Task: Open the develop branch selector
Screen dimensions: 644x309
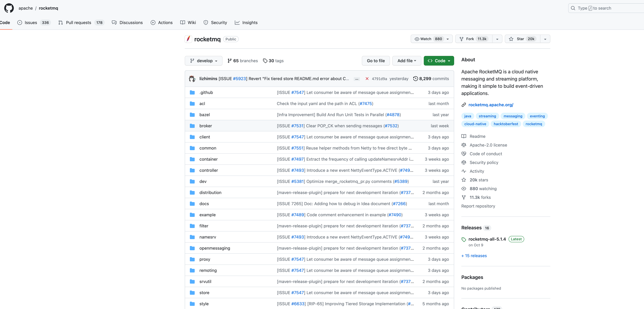Action: pos(204,61)
